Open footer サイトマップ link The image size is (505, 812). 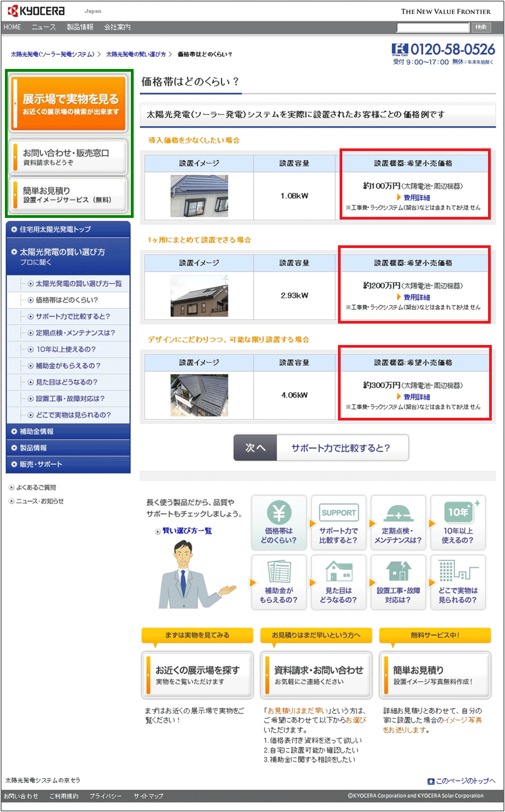point(148,796)
